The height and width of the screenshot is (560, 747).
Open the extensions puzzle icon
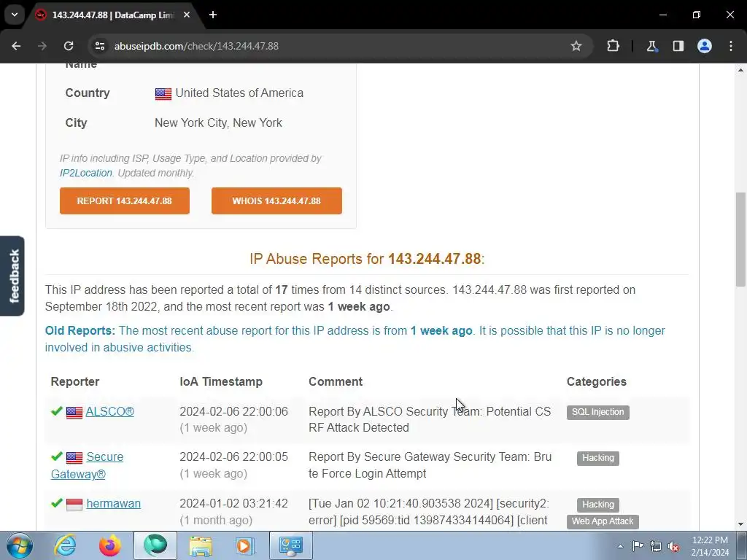coord(613,46)
